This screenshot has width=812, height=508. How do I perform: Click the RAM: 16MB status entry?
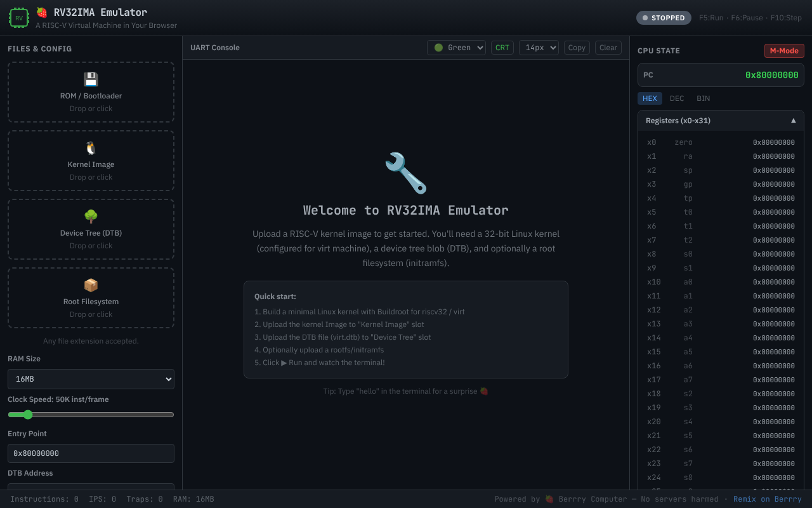[x=193, y=499]
